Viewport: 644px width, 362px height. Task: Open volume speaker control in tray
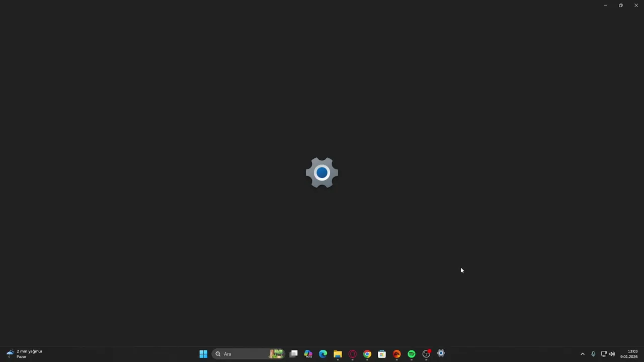[612, 354]
